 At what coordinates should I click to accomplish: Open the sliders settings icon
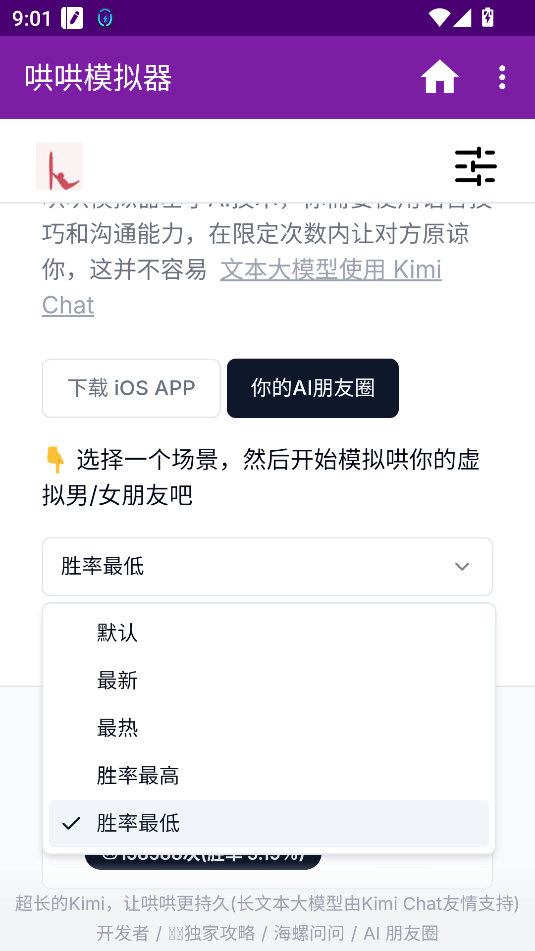coord(476,166)
